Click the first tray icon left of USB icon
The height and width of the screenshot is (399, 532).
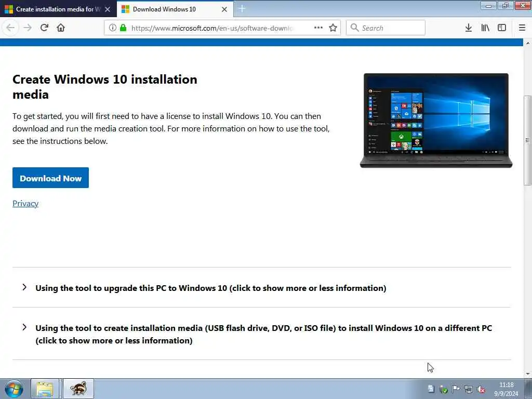click(431, 389)
